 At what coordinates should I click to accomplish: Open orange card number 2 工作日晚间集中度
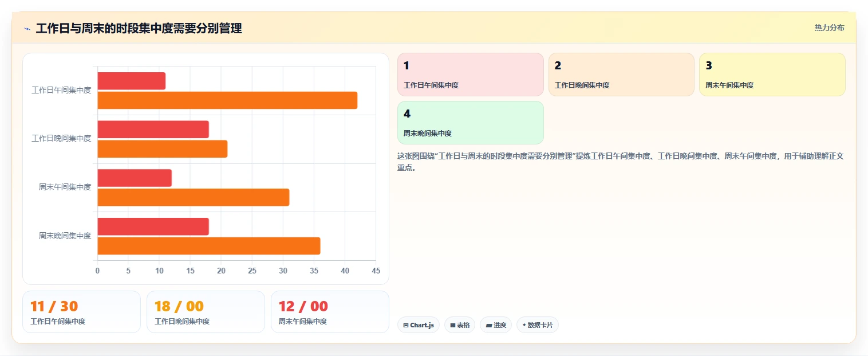(621, 75)
